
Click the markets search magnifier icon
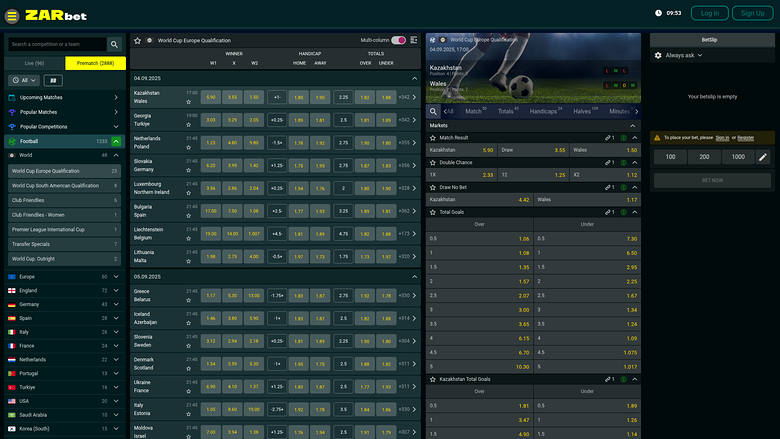coord(434,111)
